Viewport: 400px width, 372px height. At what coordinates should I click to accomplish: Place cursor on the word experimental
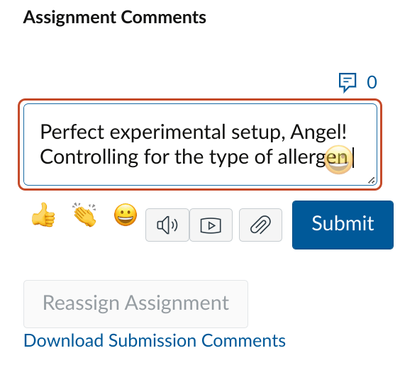point(168,133)
